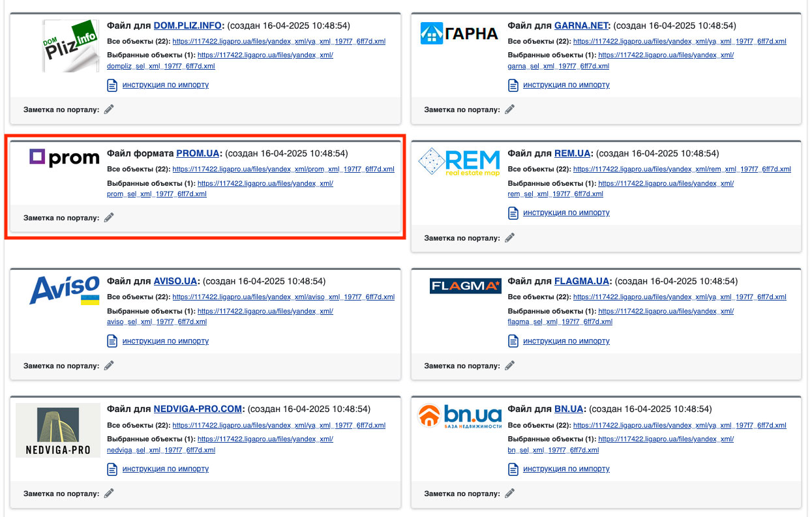The width and height of the screenshot is (812, 517).
Task: Open selected-objects prom_sel_xml link
Action: click(x=220, y=188)
